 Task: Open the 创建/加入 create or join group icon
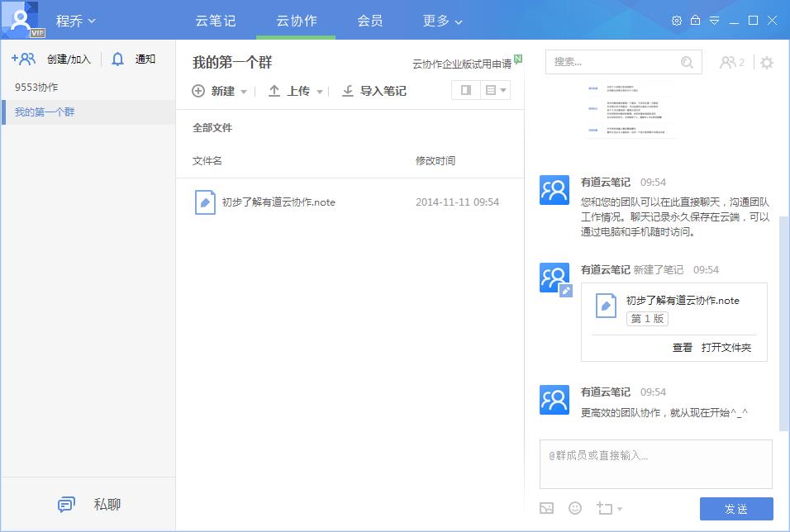[x=23, y=59]
